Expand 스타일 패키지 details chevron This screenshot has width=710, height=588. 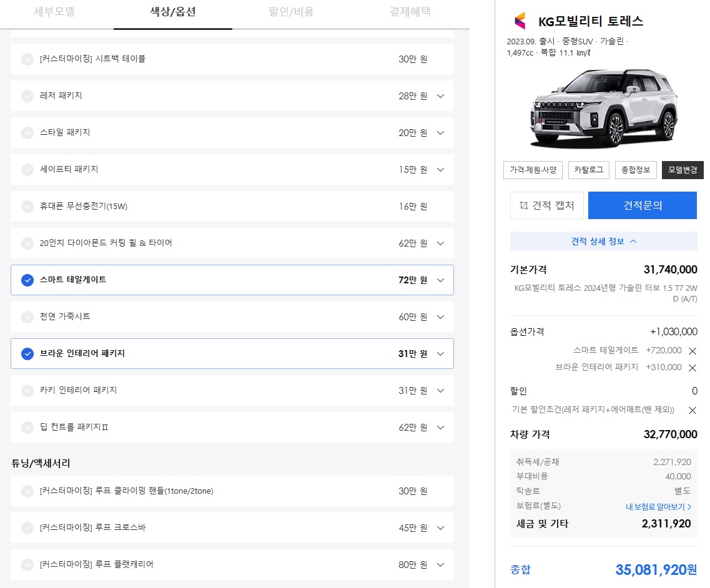[x=441, y=132]
